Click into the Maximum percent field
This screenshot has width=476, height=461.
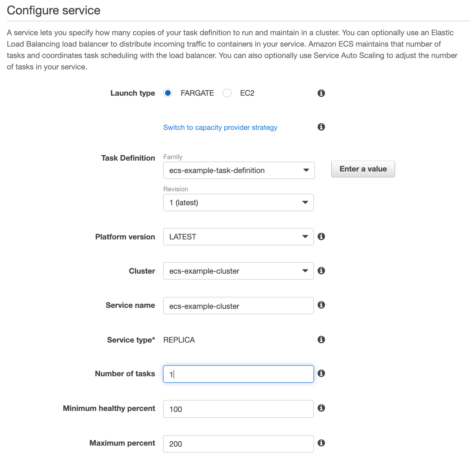tap(238, 444)
